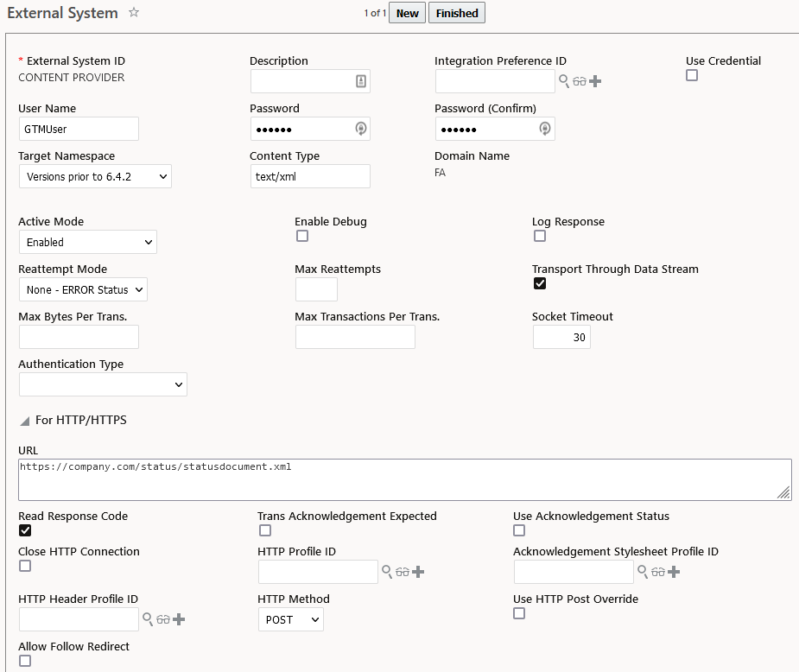Click the favorite star next to External System
Screen dimensions: 799x672
click(x=134, y=13)
